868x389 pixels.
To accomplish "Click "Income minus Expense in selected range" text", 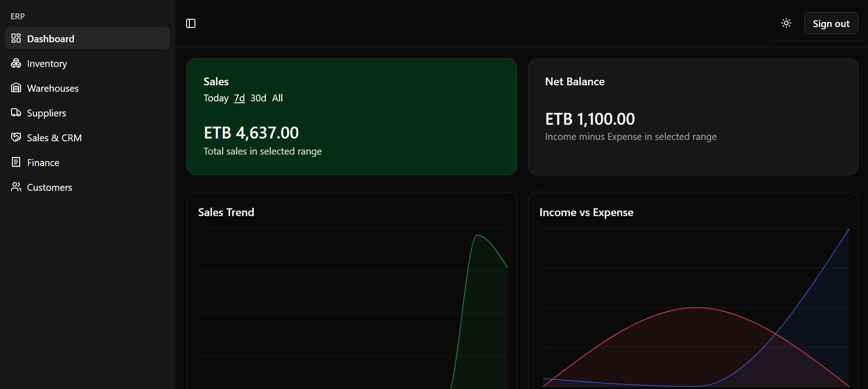I will click(630, 137).
